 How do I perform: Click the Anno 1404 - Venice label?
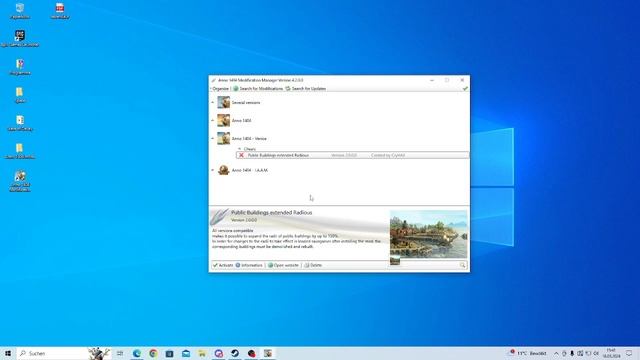(x=249, y=138)
